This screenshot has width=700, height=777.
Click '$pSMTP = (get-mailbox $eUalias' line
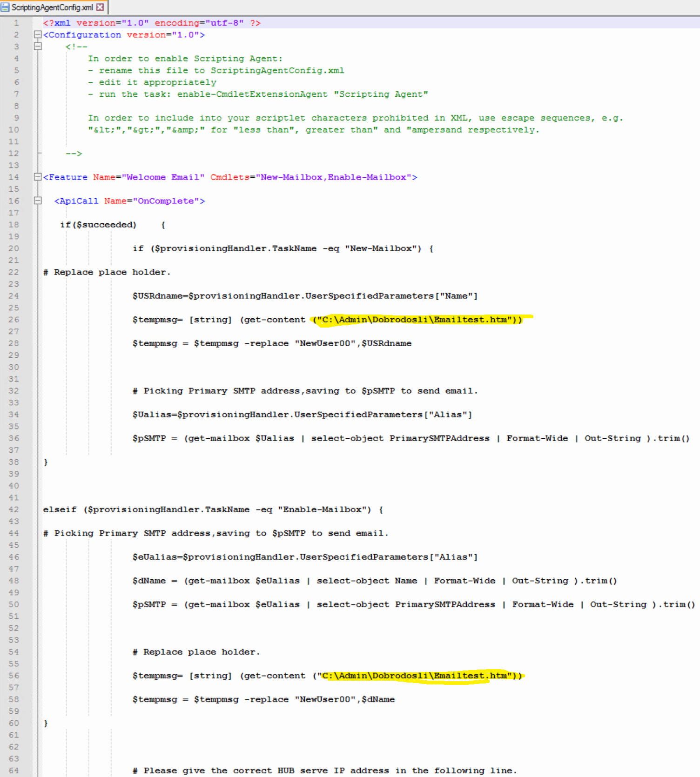[414, 604]
